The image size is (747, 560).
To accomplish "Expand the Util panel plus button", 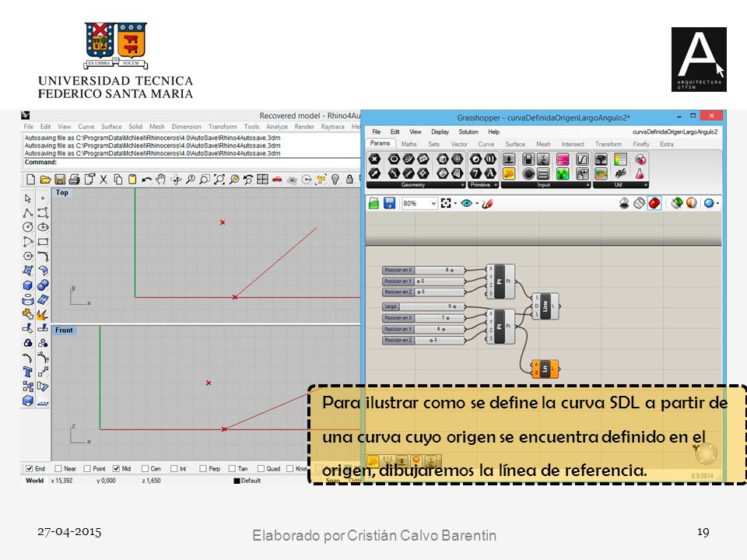I will [646, 185].
